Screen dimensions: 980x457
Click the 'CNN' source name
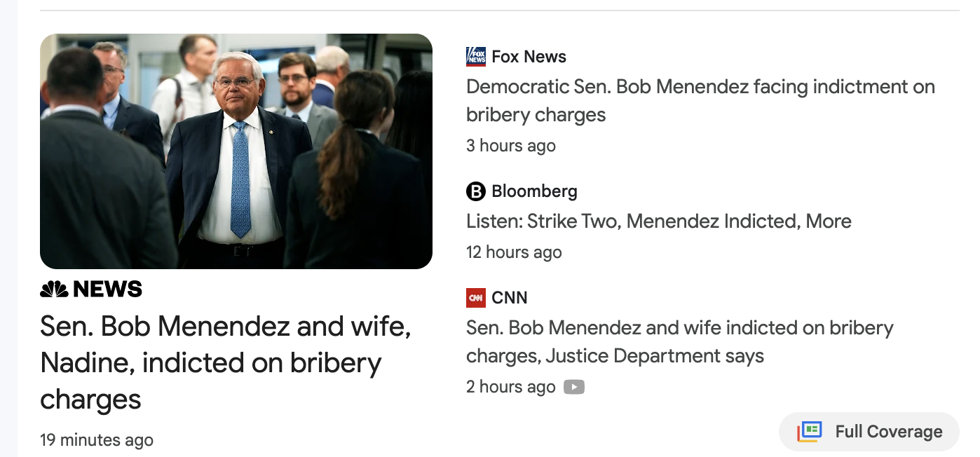(510, 298)
